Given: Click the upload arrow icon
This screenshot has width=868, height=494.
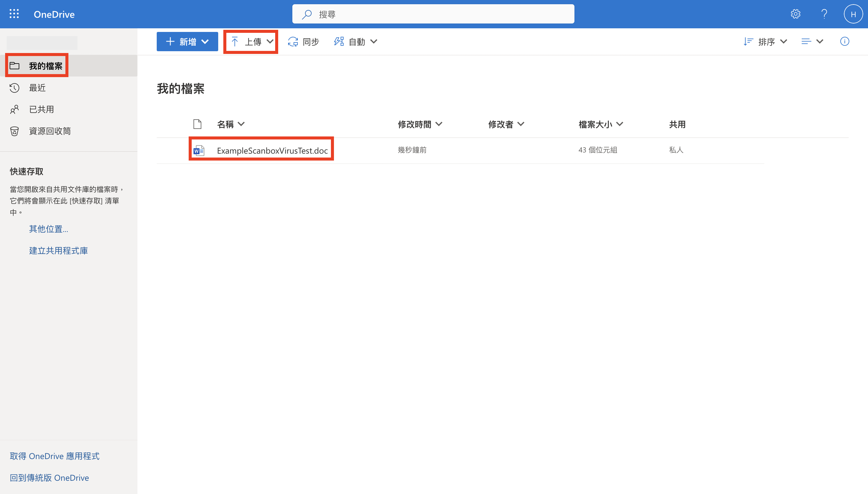Looking at the screenshot, I should click(x=234, y=42).
